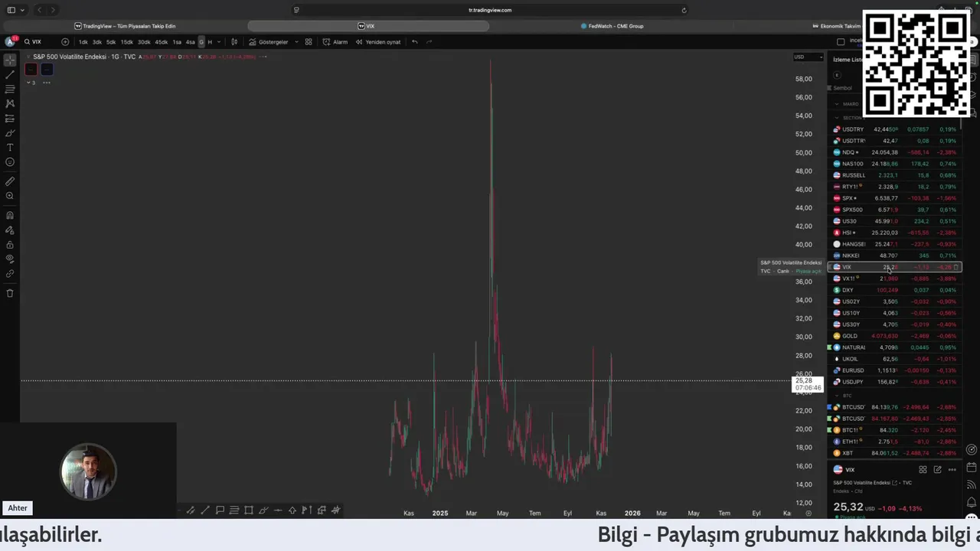Screen dimensions: 980x551
Task: Select the 30dk timeframe
Action: click(144, 42)
